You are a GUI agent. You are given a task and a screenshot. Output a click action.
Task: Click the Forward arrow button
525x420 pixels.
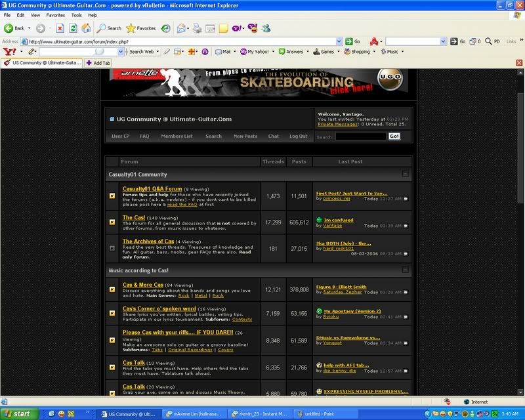(x=41, y=28)
